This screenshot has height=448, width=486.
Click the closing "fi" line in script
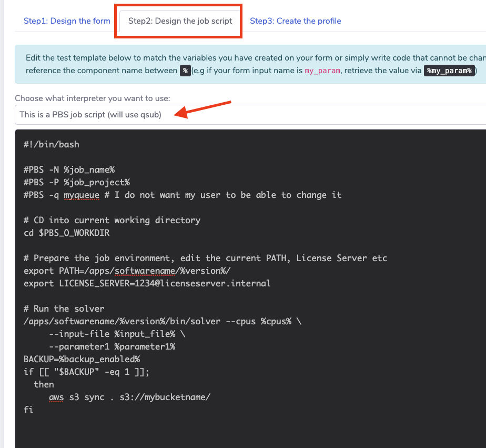pyautogui.click(x=28, y=410)
